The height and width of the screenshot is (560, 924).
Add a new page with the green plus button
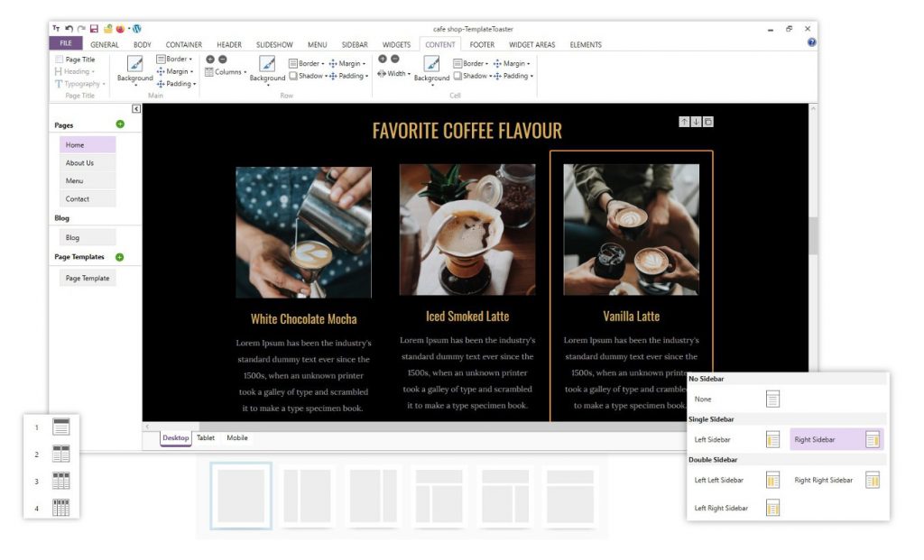point(120,124)
